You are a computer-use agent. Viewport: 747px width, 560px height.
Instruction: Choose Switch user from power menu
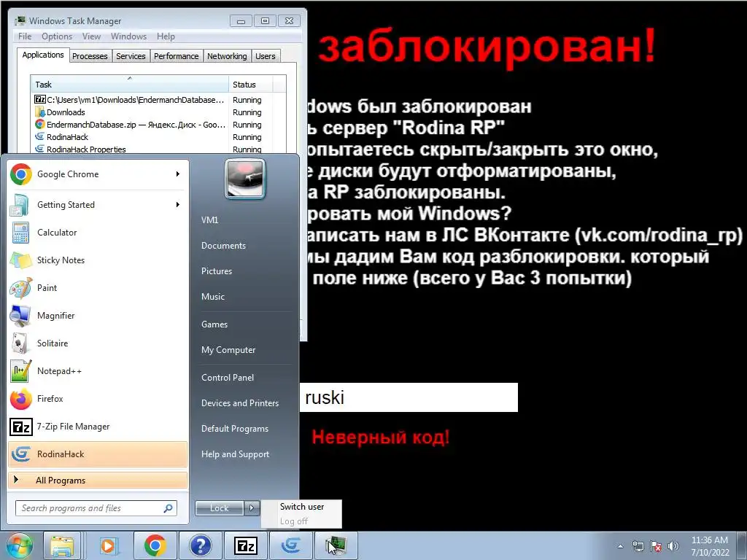tap(301, 507)
